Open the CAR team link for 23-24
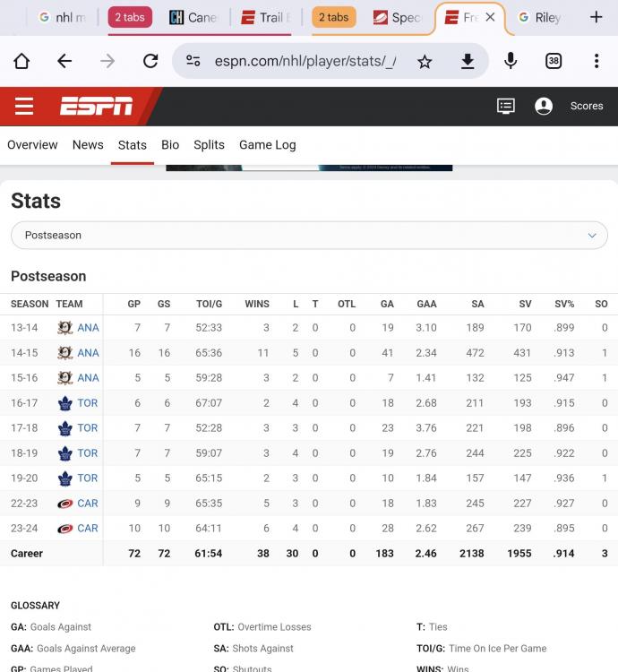Image resolution: width=618 pixels, height=672 pixels. (88, 528)
